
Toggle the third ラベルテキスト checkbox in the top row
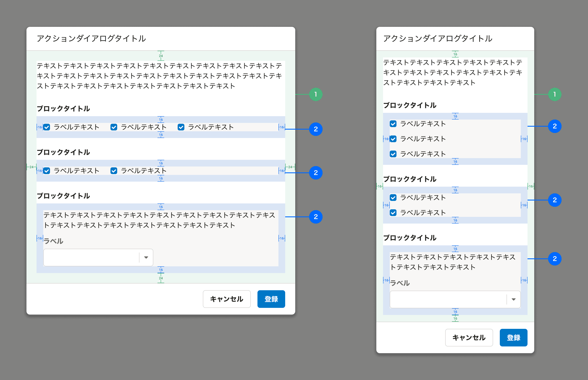pos(181,127)
